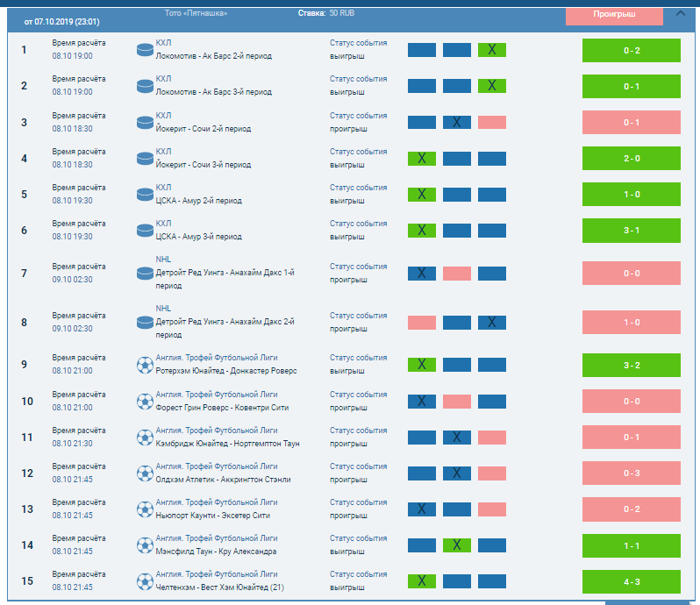This screenshot has width=700, height=605.
Task: Click soccer ball icon for Мэнсфилд Таун match
Action: coord(145,545)
